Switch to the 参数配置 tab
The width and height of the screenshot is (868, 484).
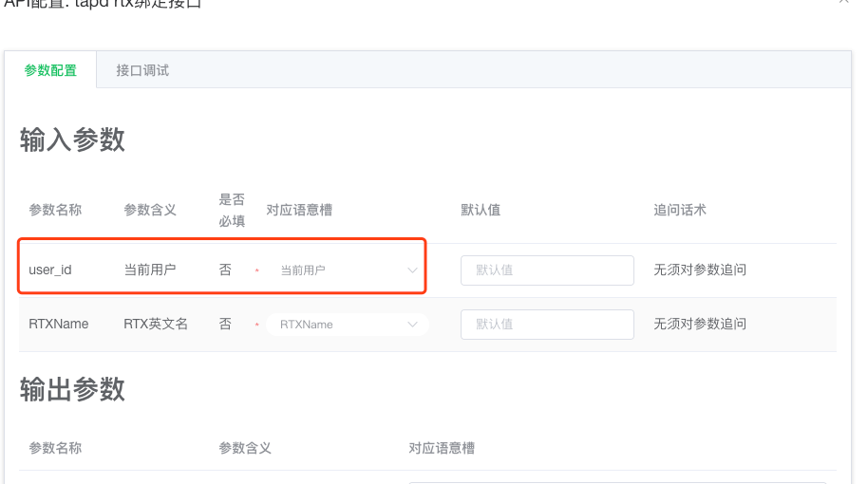50,70
